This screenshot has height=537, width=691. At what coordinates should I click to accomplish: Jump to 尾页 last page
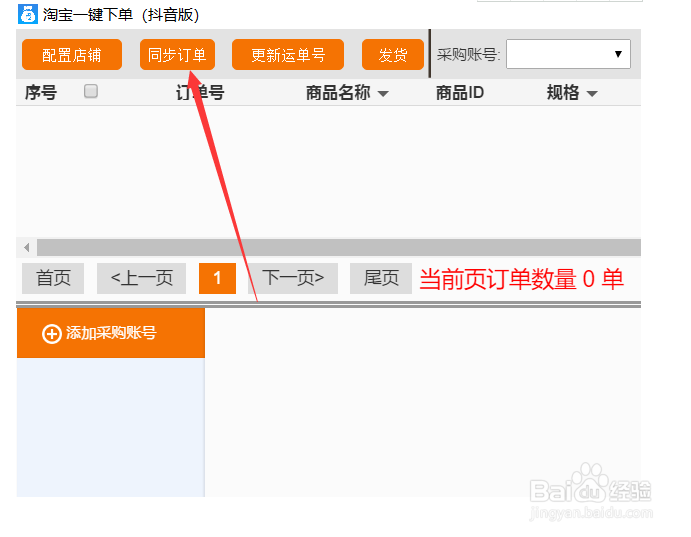click(x=381, y=278)
